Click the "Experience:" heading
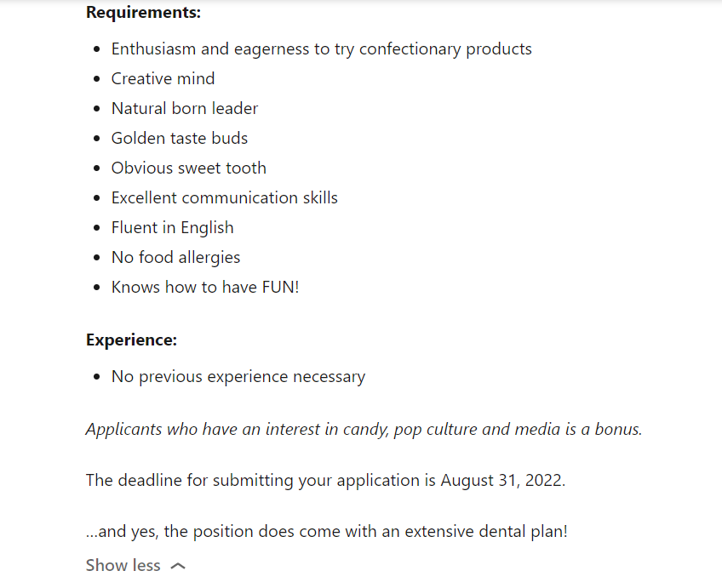Viewport: 722px width, 588px height. pos(131,340)
